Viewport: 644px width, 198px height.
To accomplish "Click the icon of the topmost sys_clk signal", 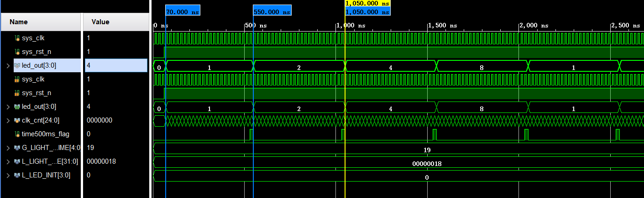I will click(x=18, y=38).
